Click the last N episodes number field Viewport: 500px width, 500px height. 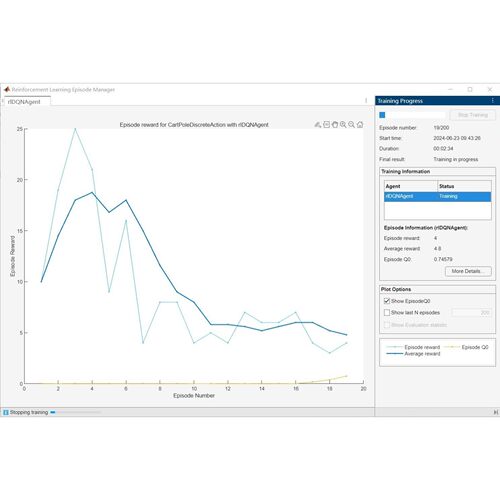point(471,313)
